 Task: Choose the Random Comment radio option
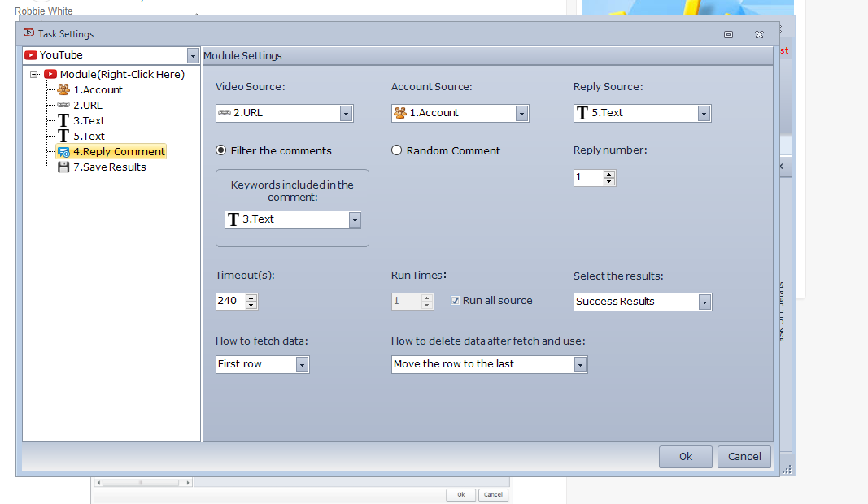[x=397, y=150]
